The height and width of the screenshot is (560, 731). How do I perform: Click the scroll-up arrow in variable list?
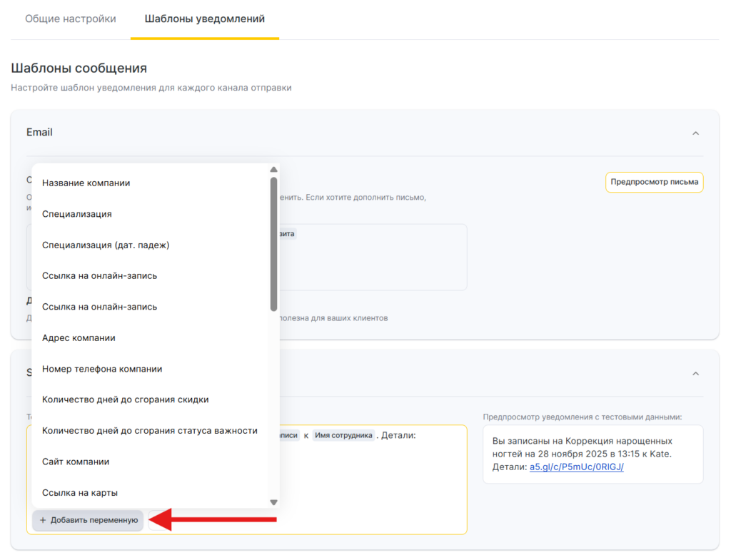coord(273,170)
